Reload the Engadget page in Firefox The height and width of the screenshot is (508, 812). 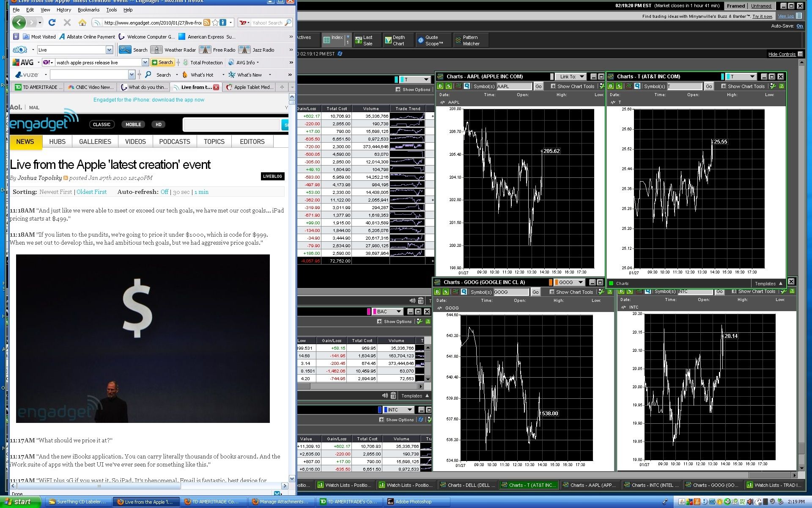[x=52, y=22]
